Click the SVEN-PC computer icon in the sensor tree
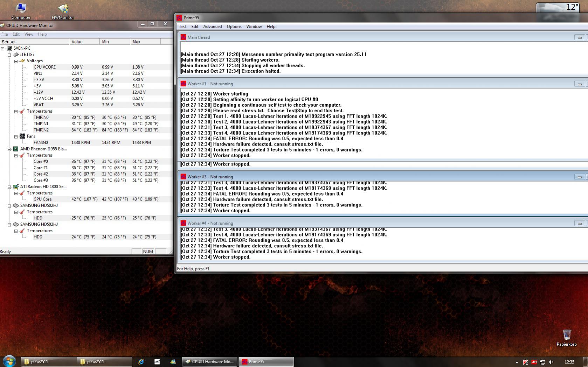588x367 pixels. coord(9,48)
